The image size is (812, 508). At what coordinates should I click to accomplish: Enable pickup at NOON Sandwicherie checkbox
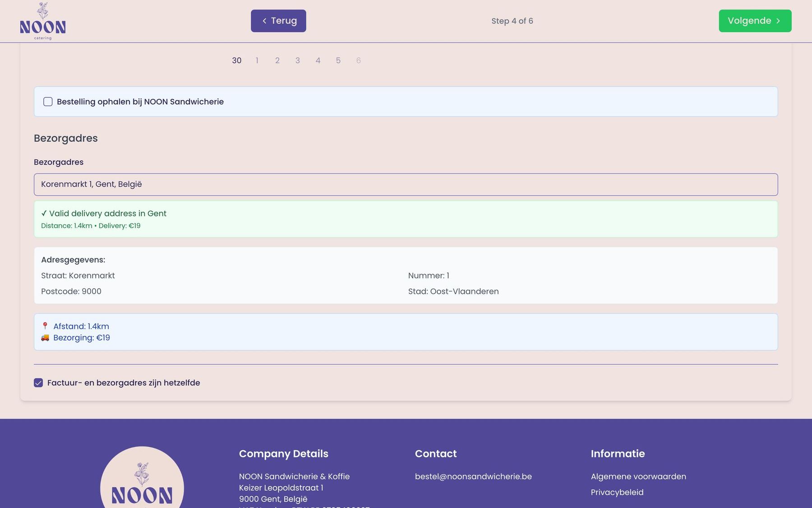point(48,102)
